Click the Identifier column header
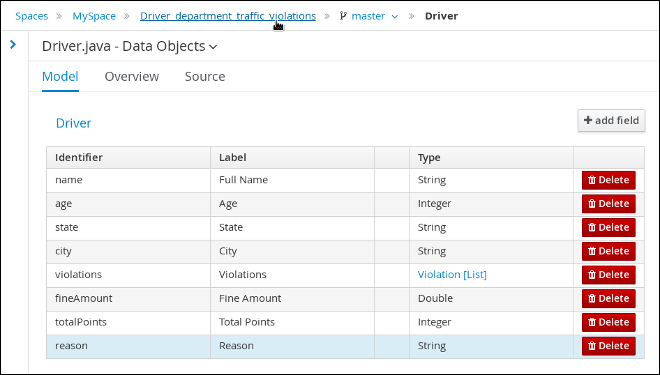The height and width of the screenshot is (375, 660). [128, 158]
